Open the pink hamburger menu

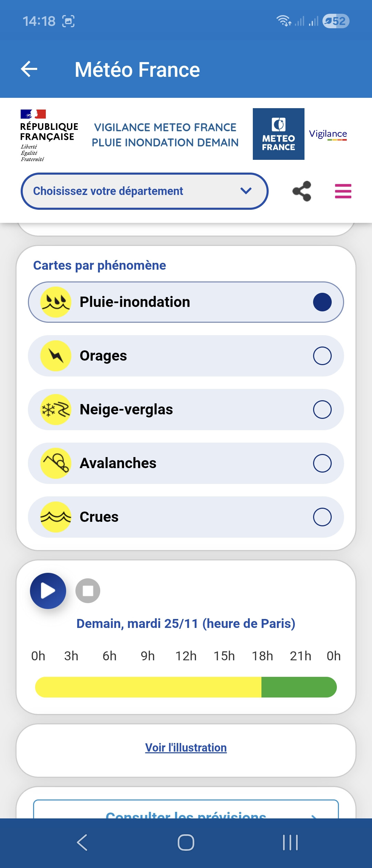[343, 191]
